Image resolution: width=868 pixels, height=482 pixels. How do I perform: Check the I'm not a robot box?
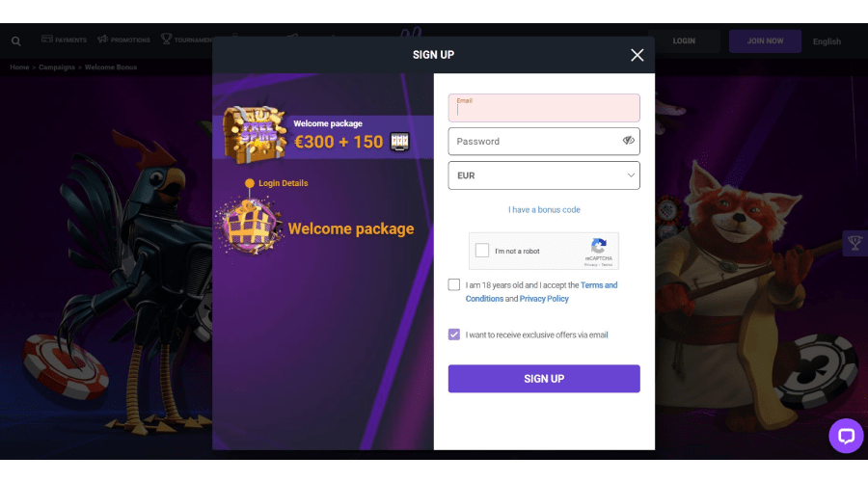coord(482,250)
